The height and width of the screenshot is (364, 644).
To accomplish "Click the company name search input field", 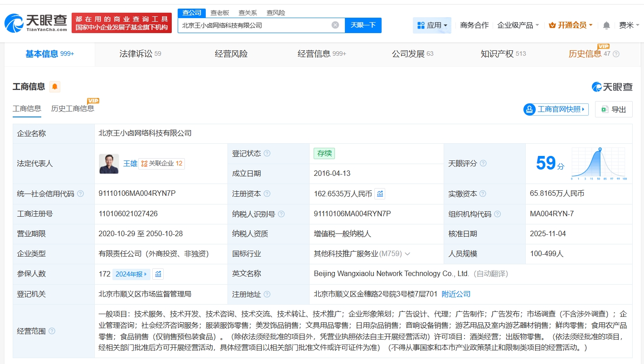I will click(254, 25).
